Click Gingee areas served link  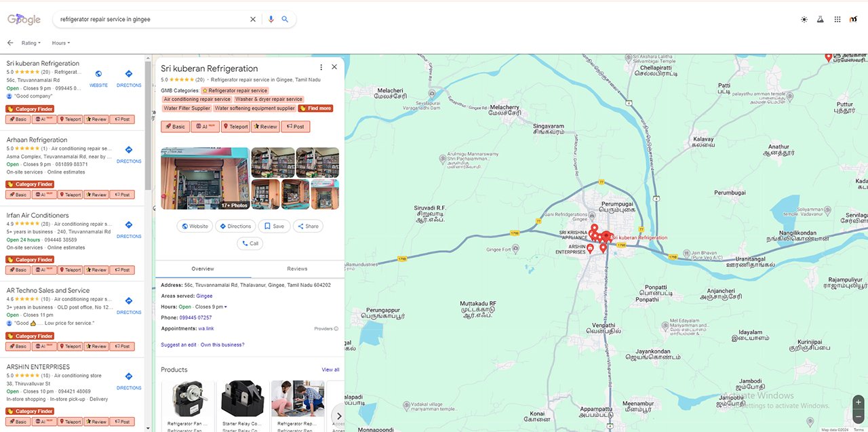pyautogui.click(x=204, y=296)
